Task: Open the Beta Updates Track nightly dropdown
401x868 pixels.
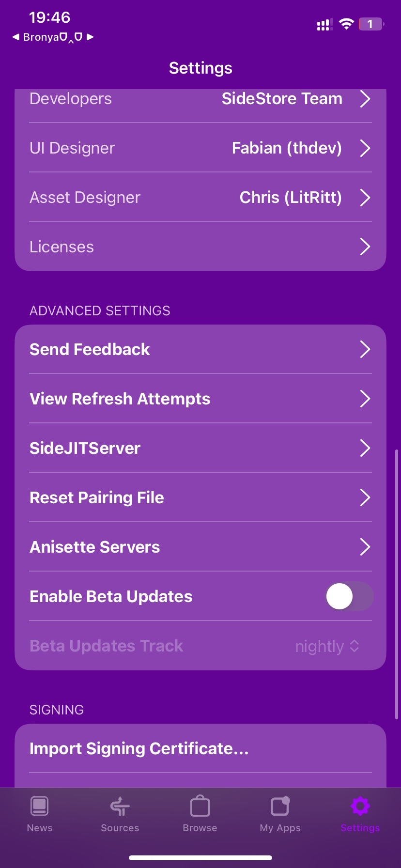Action: click(x=327, y=646)
